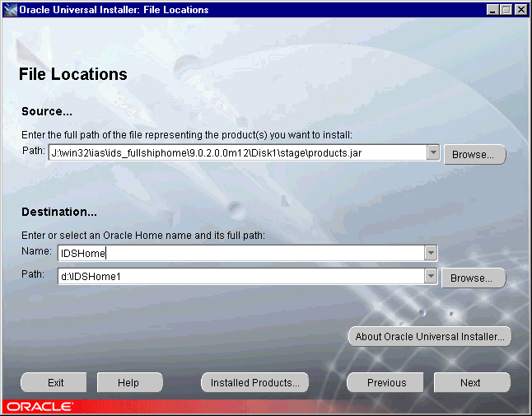This screenshot has height=416, width=532.
Task: Click the 'Source...' section label
Action: coord(47,111)
